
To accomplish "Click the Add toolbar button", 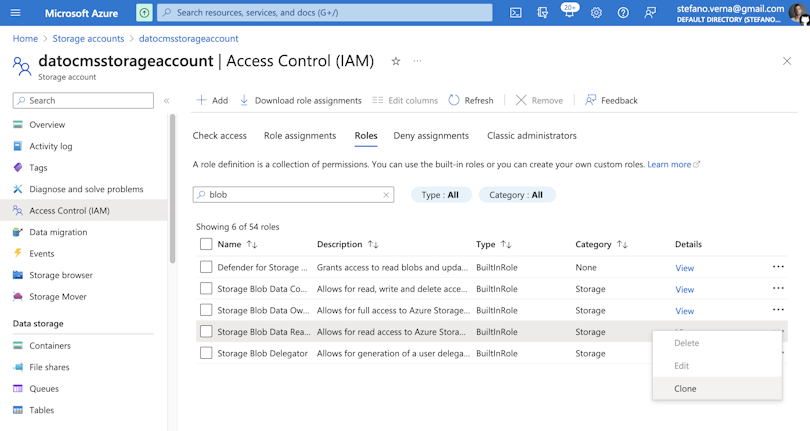I will [212, 100].
